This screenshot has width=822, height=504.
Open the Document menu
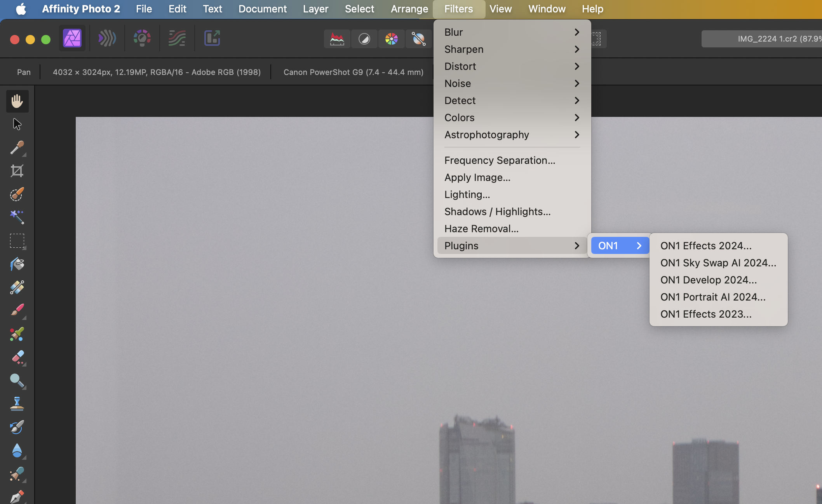point(263,9)
